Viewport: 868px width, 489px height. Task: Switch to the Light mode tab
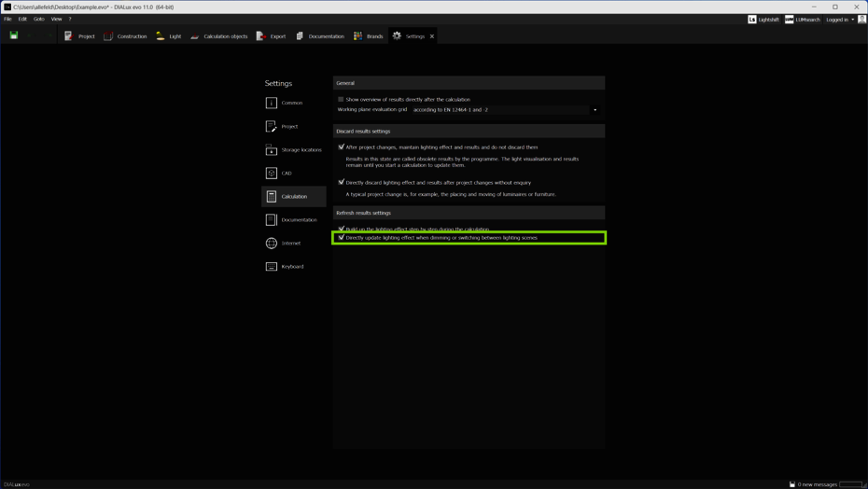pyautogui.click(x=168, y=36)
